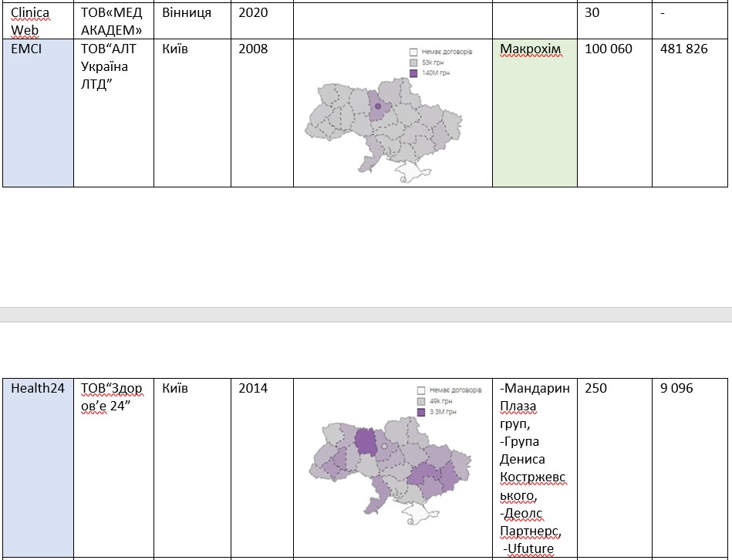The image size is (732, 560).
Task: Click the 9 096 value cell
Action: click(x=676, y=389)
